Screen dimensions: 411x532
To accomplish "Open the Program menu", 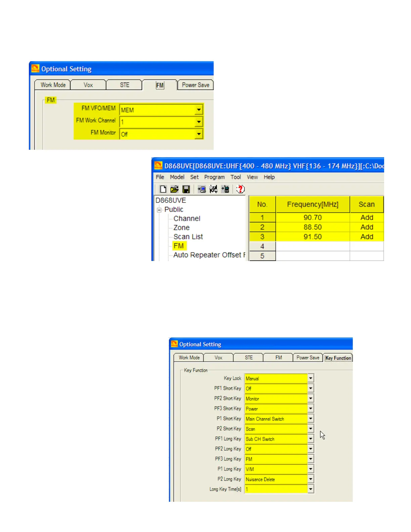I will tap(215, 177).
